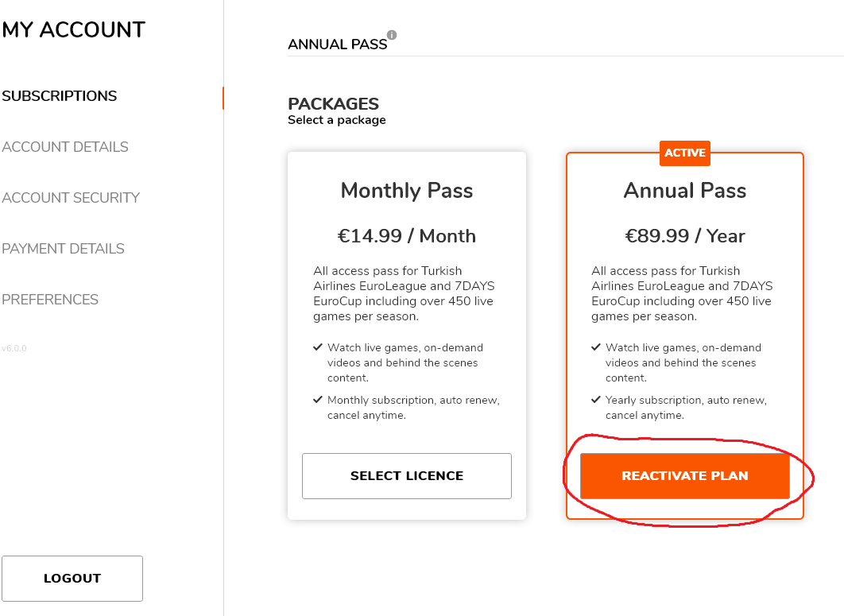
Task: Click the checkmark next to Monthly 'Watch live games'
Action: [x=318, y=347]
